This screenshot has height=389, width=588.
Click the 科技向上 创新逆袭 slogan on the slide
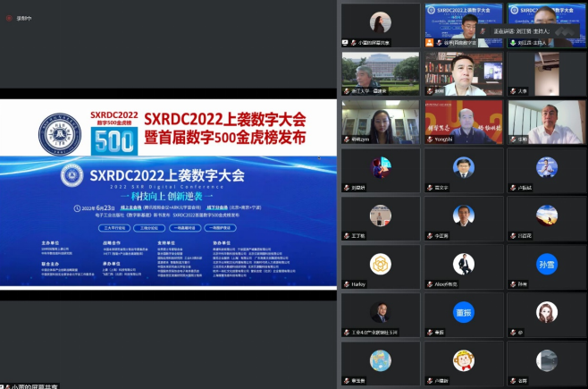pos(166,196)
